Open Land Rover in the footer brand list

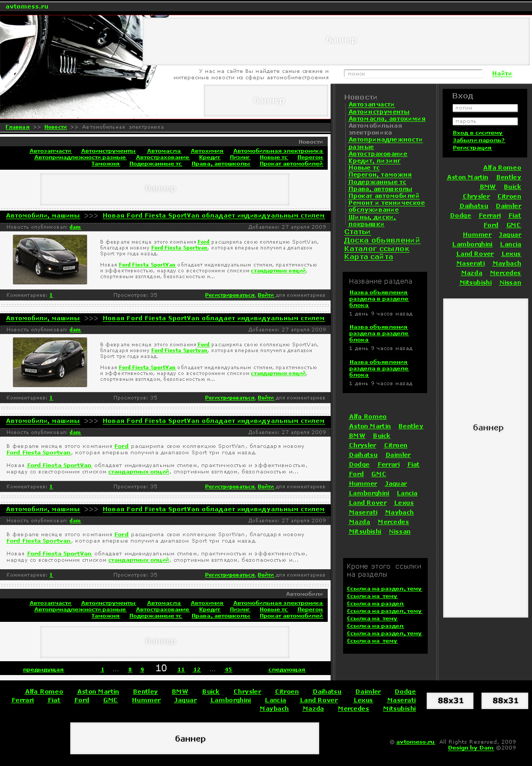click(x=319, y=700)
